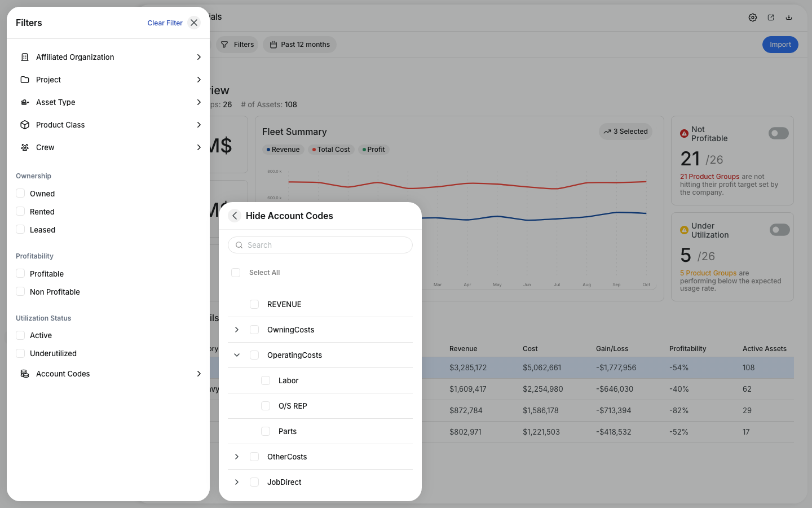
Task: Click the -$646,030 gain/loss cell
Action: point(615,389)
